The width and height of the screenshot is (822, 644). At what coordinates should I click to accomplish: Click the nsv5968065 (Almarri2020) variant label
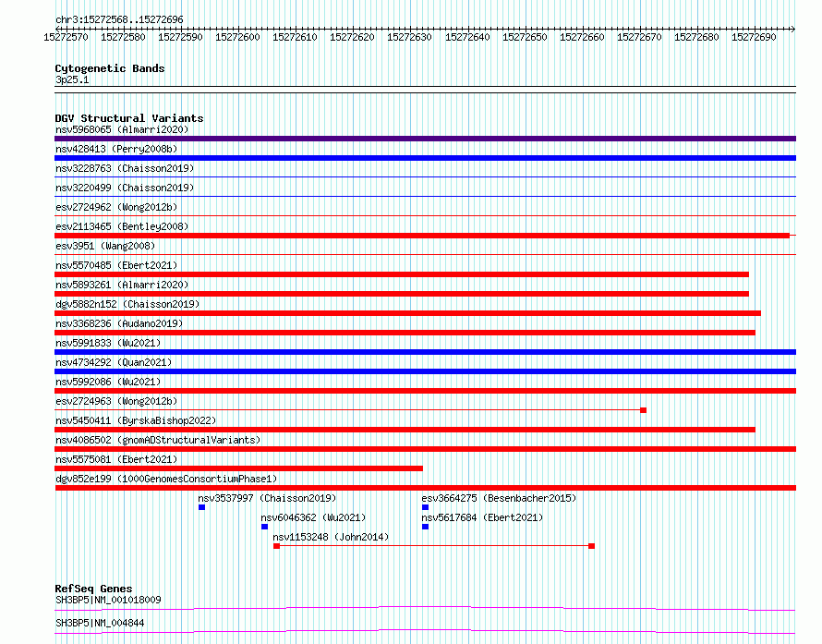(x=122, y=129)
